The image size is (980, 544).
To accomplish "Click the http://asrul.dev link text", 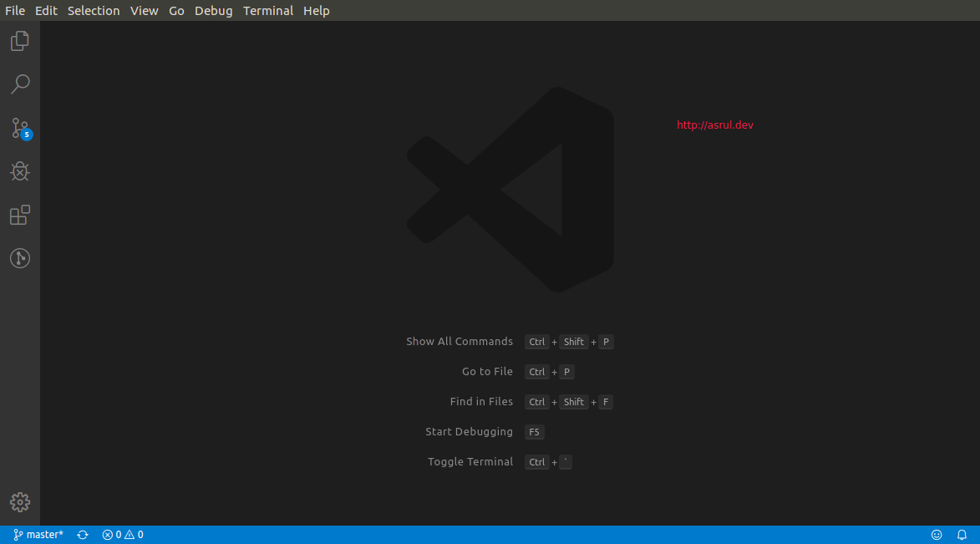I will (715, 125).
